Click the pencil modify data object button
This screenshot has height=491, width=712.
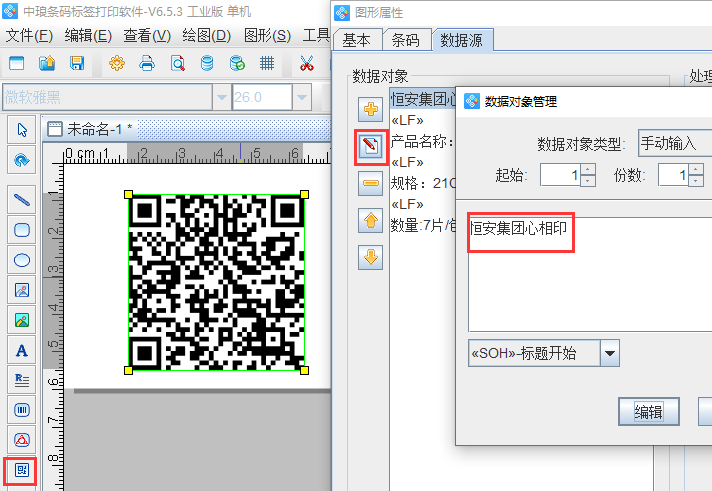pyautogui.click(x=371, y=147)
